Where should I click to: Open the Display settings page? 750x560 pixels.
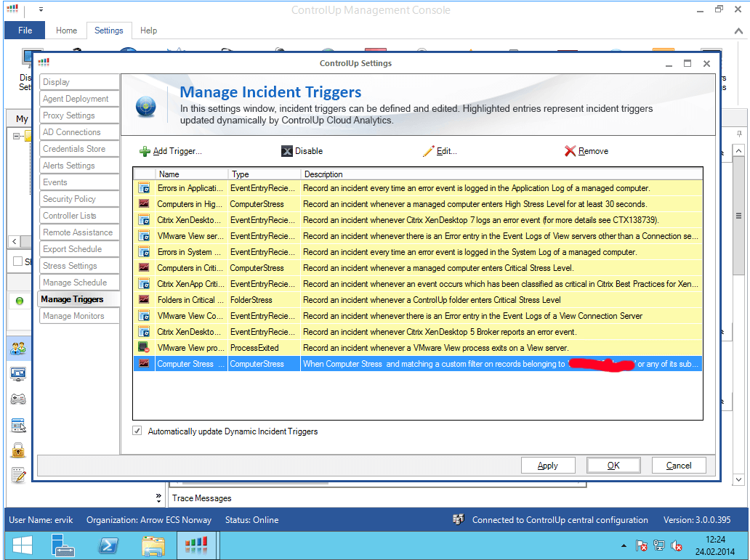pyautogui.click(x=79, y=82)
